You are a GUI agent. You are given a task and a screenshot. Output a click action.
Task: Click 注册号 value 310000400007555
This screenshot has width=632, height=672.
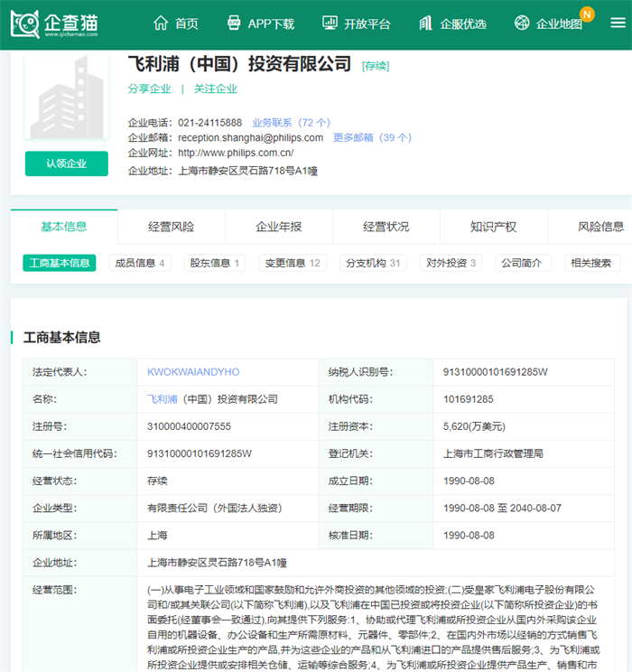[189, 426]
